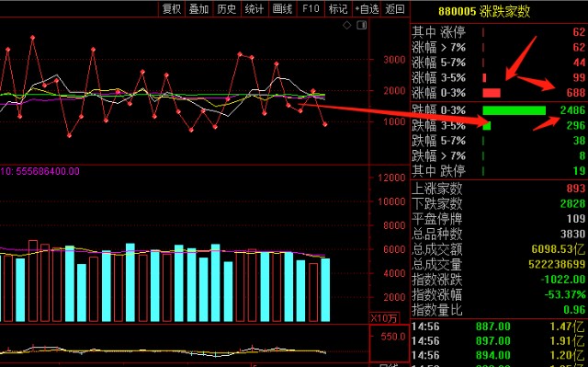Select the 上涨家数 row
588x367 pixels.
tap(499, 189)
